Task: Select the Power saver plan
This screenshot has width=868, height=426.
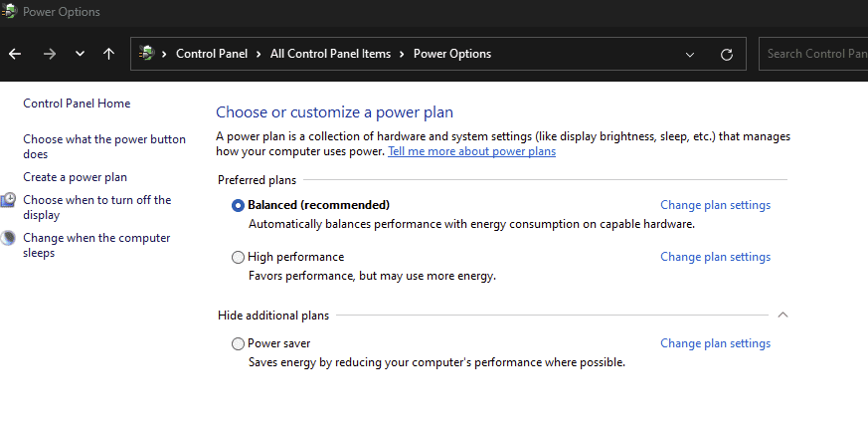Action: coord(238,344)
